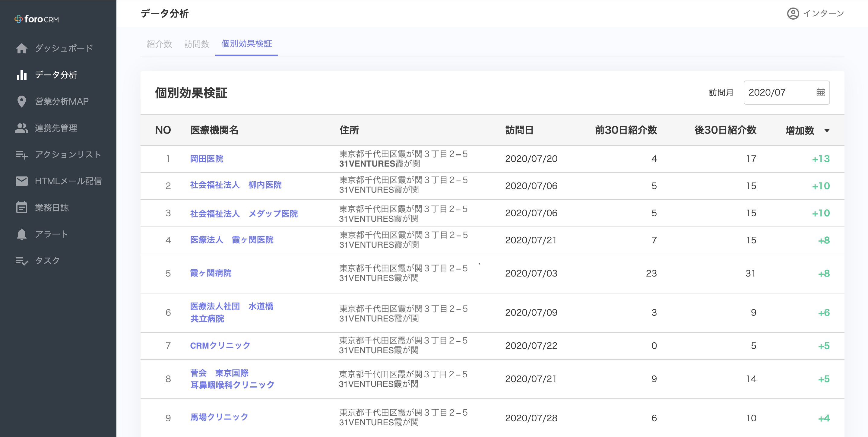Screen dimensions: 868x437
Task: Open アラート menu label
Action: [x=52, y=234]
